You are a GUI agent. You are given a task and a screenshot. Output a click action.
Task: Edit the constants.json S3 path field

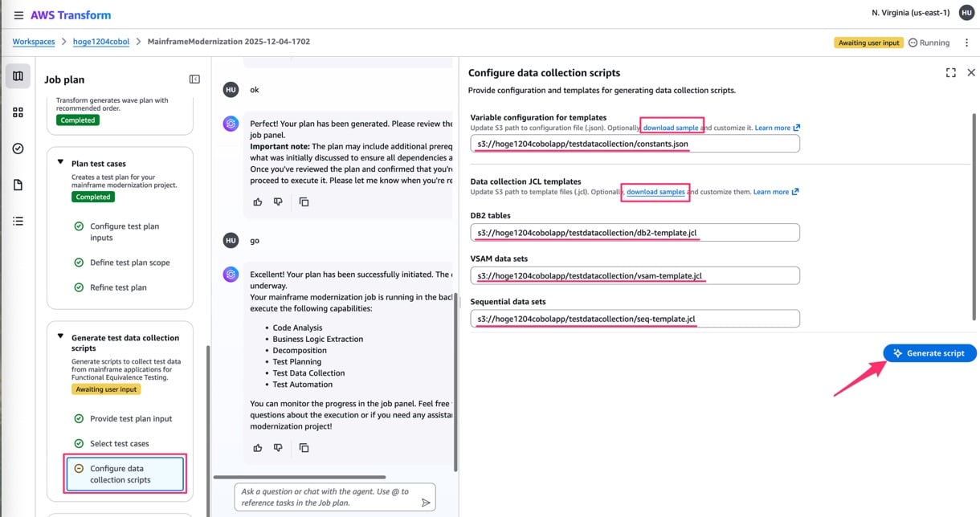[635, 144]
